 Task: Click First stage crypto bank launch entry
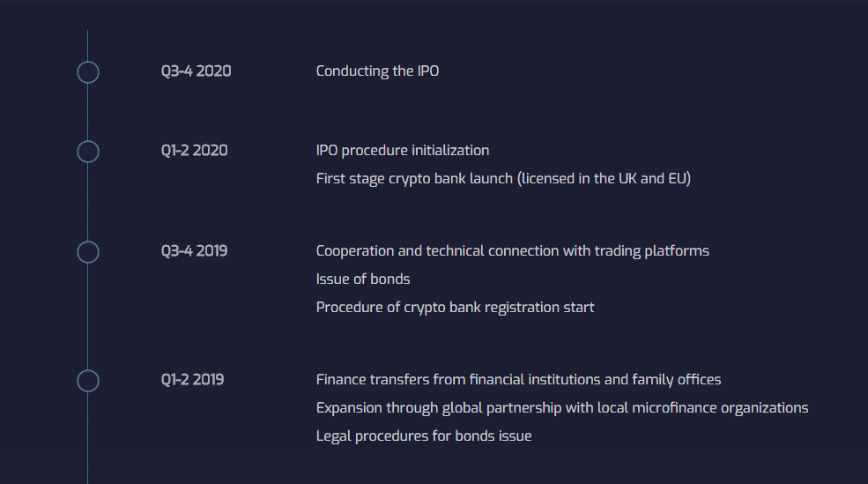[503, 179]
